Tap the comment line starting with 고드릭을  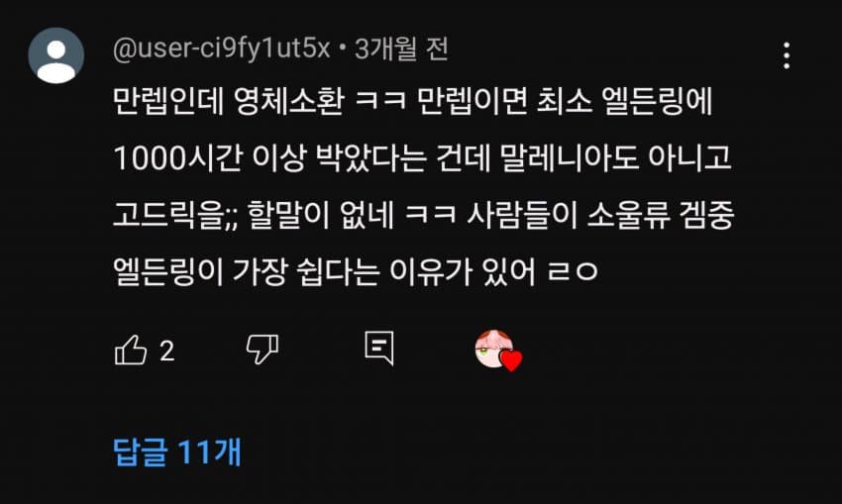pos(423,215)
